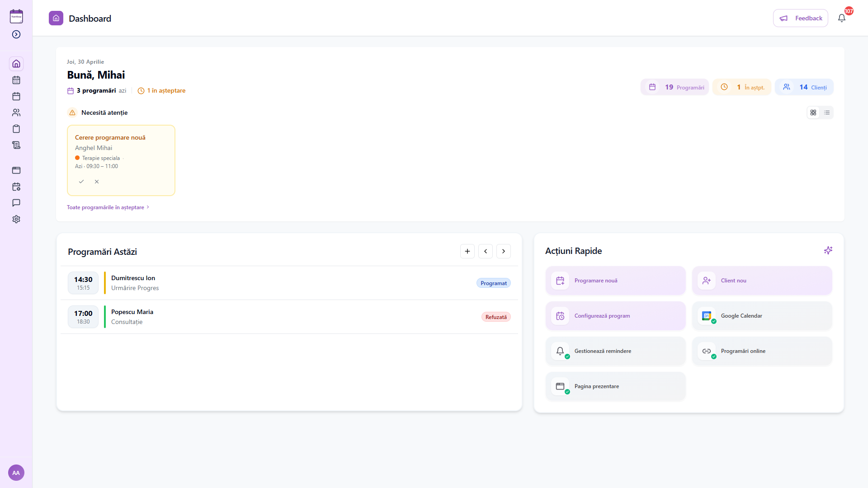The width and height of the screenshot is (868, 488).
Task: Open the clients people icon in sidebar
Action: pos(16,113)
